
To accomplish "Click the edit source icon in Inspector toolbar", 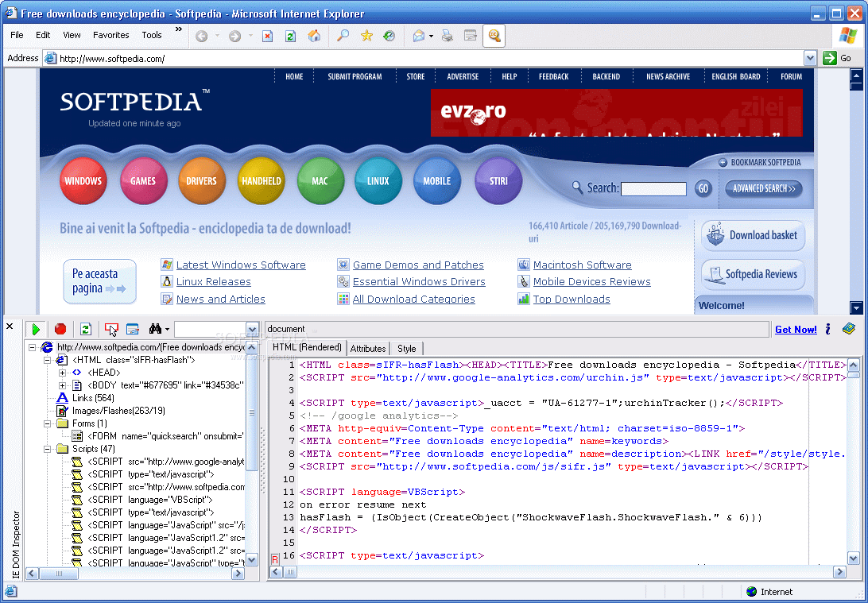I will click(132, 329).
